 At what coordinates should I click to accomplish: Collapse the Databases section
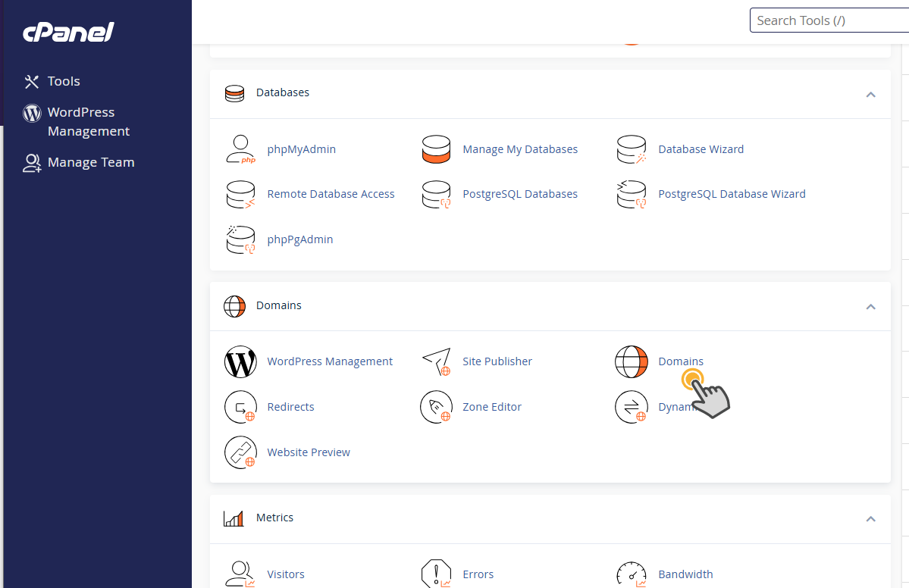point(871,95)
